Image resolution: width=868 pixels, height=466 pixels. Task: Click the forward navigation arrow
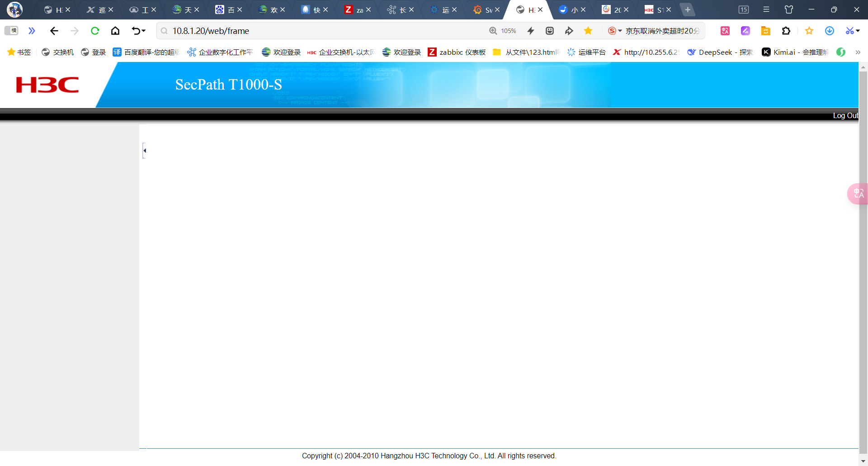click(x=75, y=31)
